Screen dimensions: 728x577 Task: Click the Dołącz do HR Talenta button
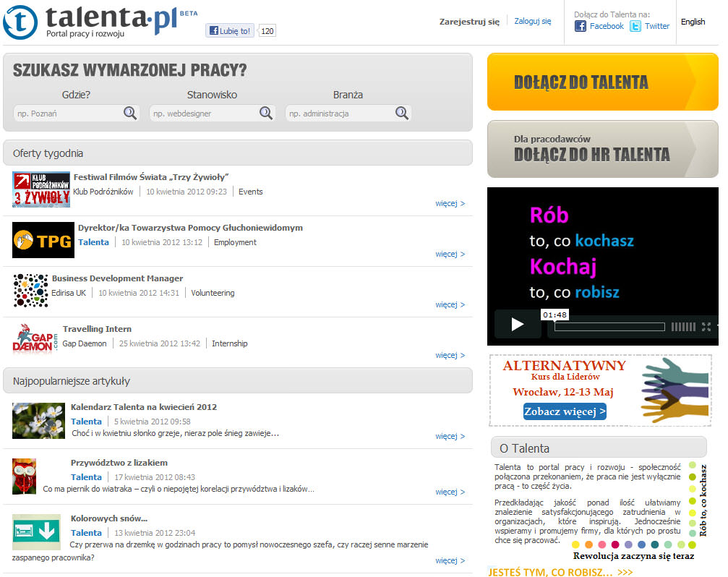tap(603, 149)
